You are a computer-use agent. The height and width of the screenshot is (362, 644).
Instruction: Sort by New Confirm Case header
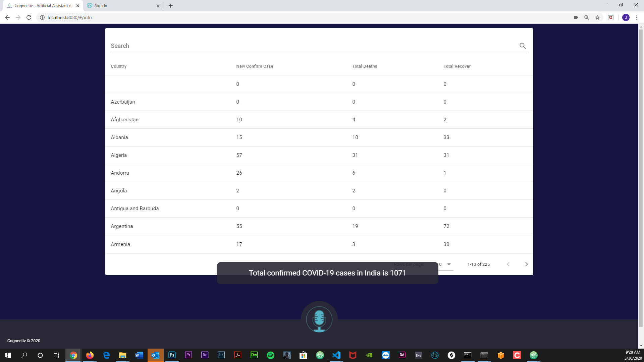(255, 66)
